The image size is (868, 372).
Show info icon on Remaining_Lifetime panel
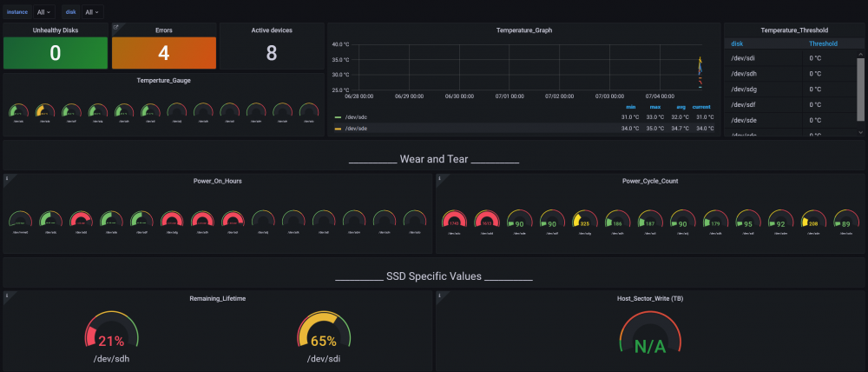(x=7, y=296)
